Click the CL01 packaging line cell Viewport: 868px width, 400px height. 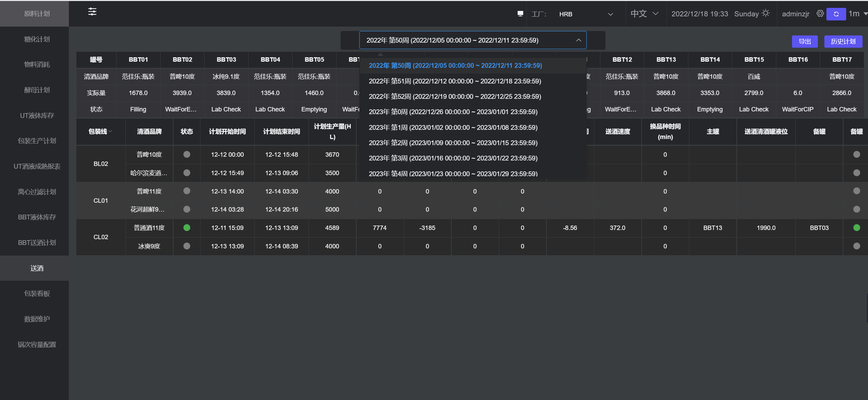[x=101, y=200]
